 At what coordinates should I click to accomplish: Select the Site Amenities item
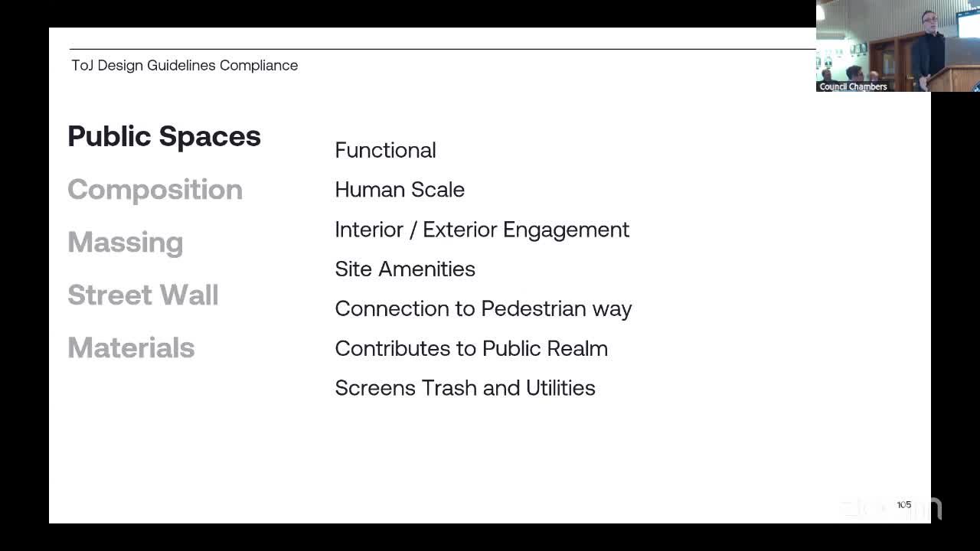click(405, 269)
